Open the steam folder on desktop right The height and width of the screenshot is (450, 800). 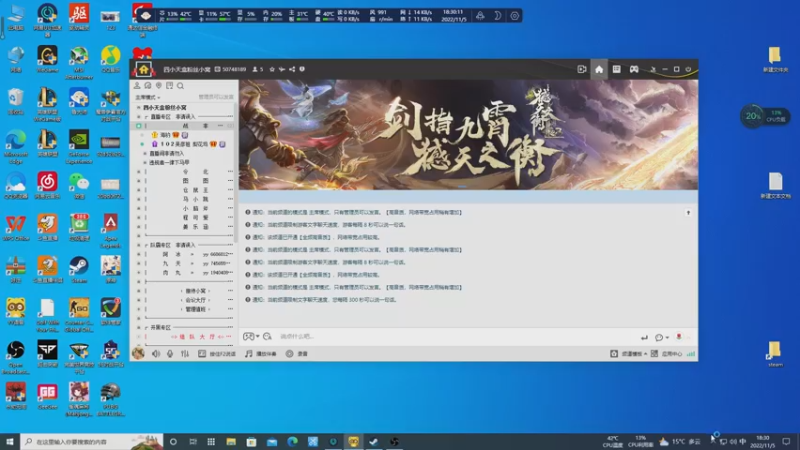click(774, 354)
